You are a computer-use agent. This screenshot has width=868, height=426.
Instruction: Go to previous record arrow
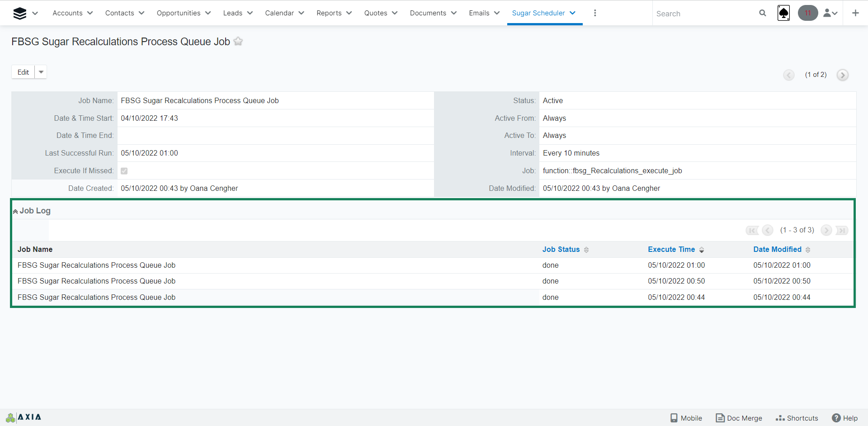click(x=789, y=75)
